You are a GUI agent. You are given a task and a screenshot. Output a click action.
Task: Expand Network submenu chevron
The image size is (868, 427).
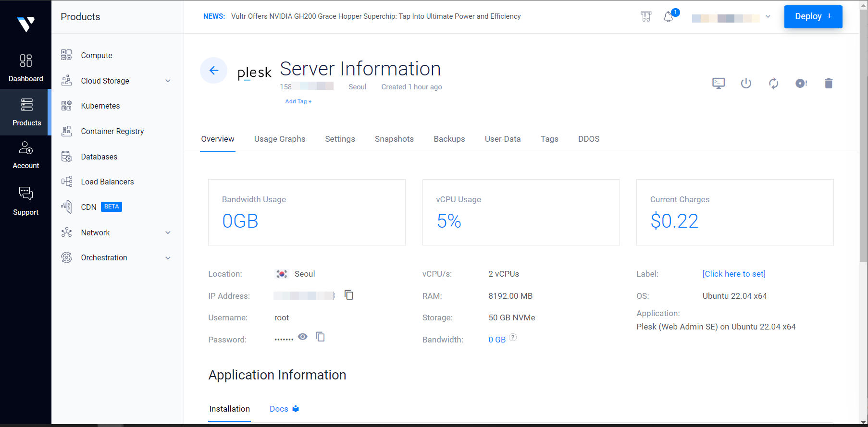tap(168, 232)
